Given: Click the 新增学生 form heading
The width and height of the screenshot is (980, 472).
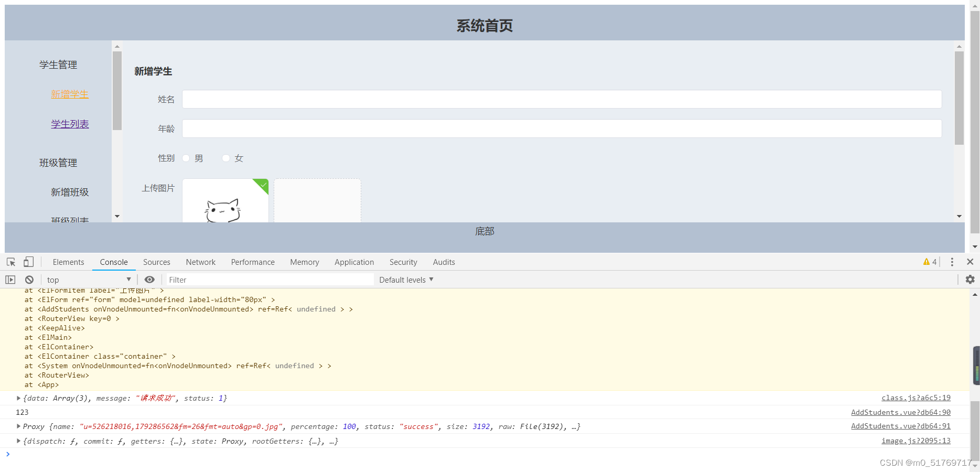Looking at the screenshot, I should click(153, 71).
